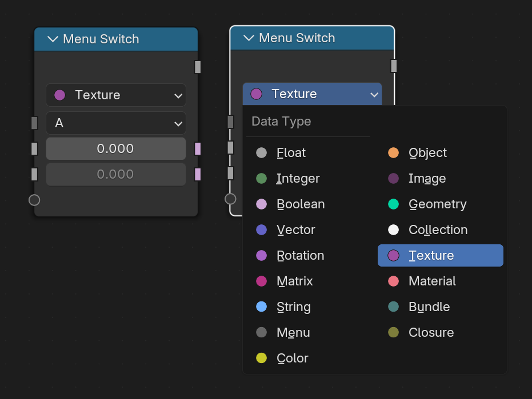The image size is (532, 399).
Task: Click left node's menu input socket beside A
Action: tap(34, 123)
